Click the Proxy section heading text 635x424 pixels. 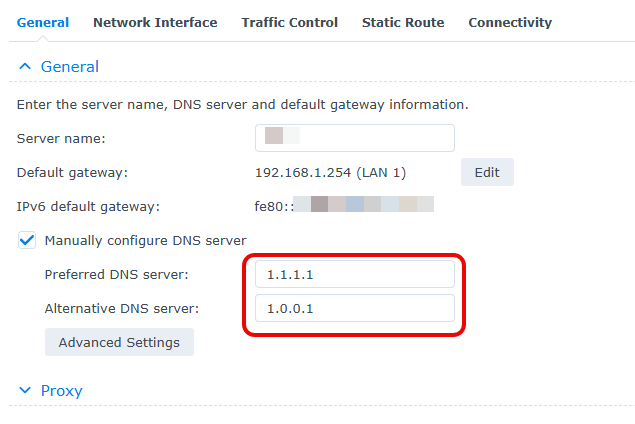[x=61, y=390]
